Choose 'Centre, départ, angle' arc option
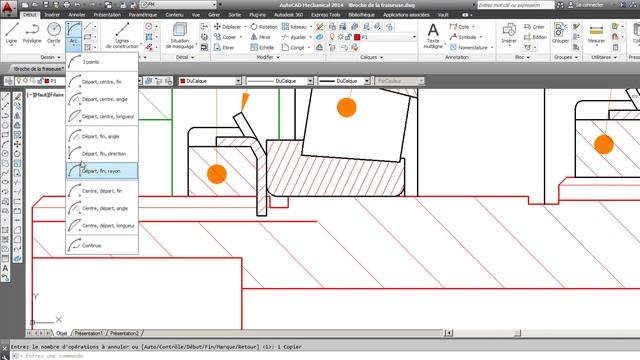Screen dimensions: 640x360 click(102, 208)
